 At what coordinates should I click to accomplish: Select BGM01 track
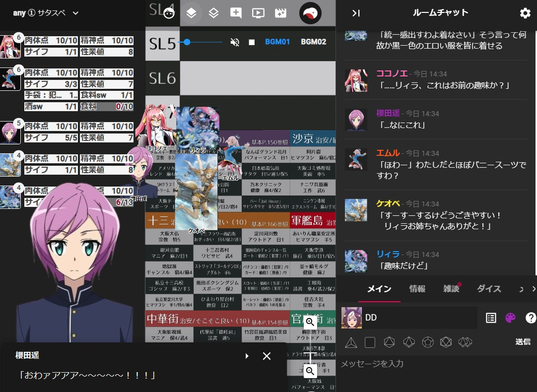pyautogui.click(x=277, y=42)
